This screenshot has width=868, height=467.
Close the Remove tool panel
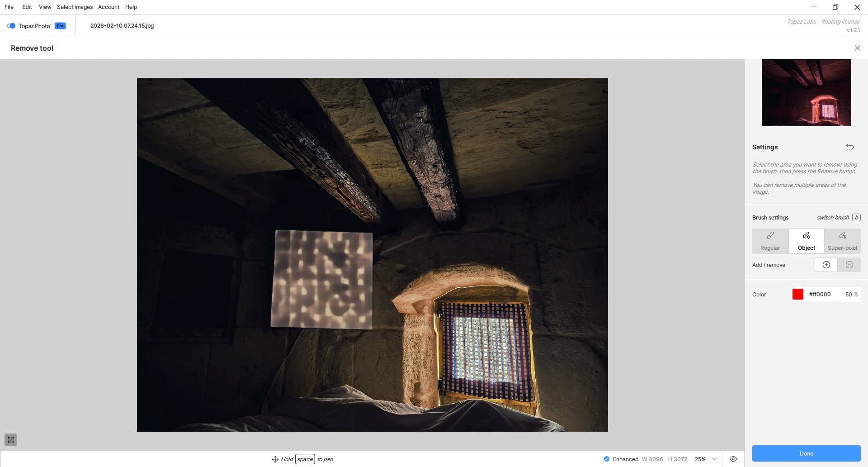tap(857, 48)
